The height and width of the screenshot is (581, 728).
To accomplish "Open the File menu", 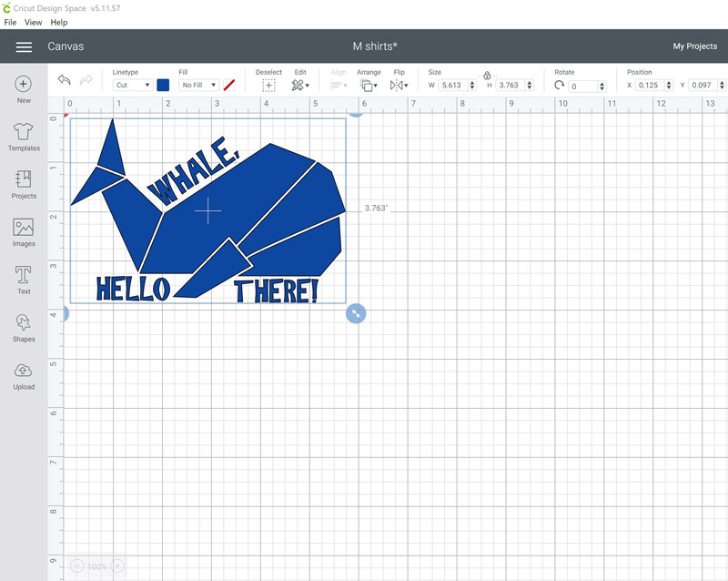I will point(10,22).
